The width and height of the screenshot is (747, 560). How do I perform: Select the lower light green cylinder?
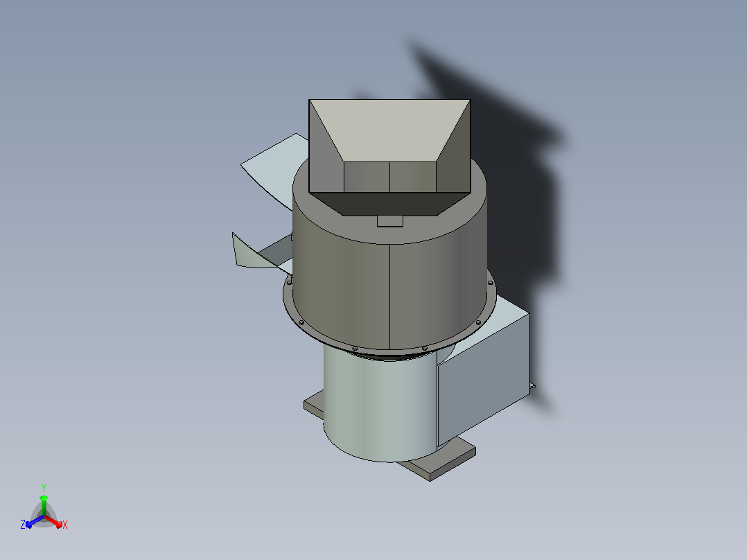379,405
